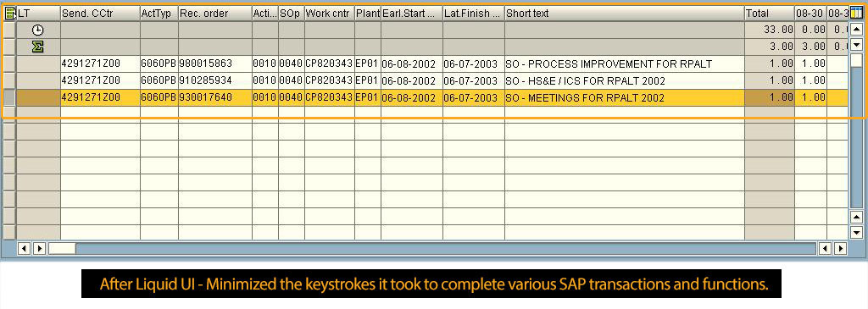
Task: Click the green sigma sum icon
Action: pos(37,47)
